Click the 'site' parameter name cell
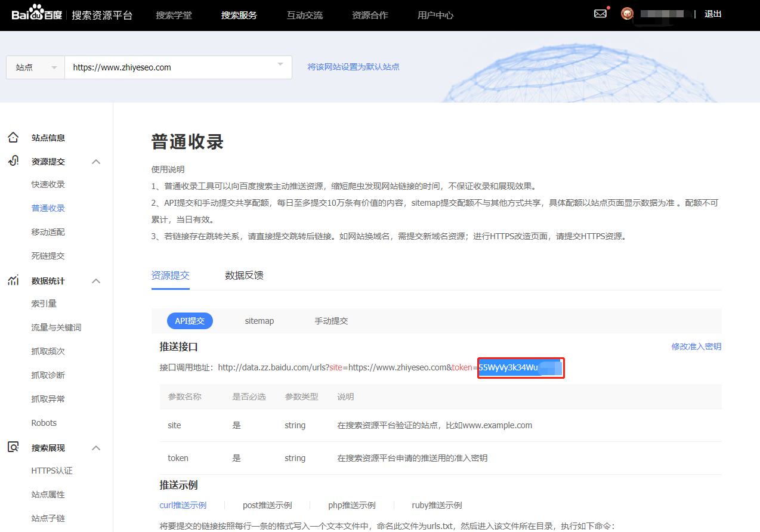This screenshot has height=532, width=760. click(175, 425)
